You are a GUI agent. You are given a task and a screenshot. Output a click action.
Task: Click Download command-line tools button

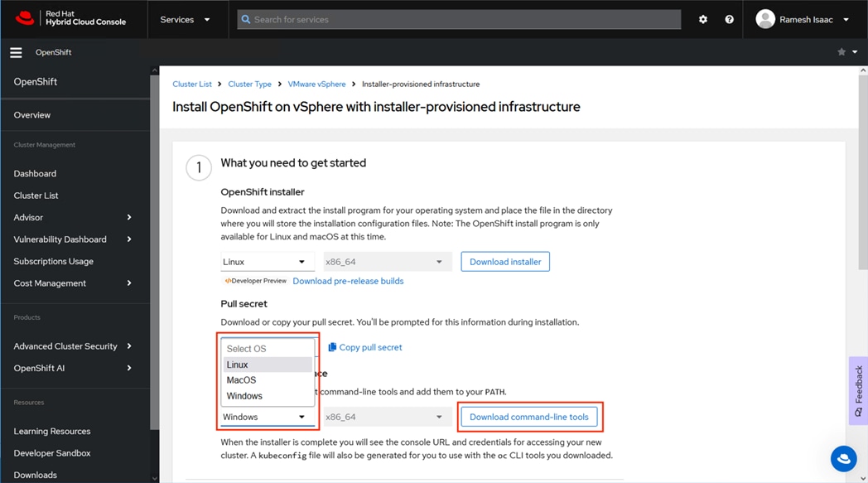coord(528,417)
